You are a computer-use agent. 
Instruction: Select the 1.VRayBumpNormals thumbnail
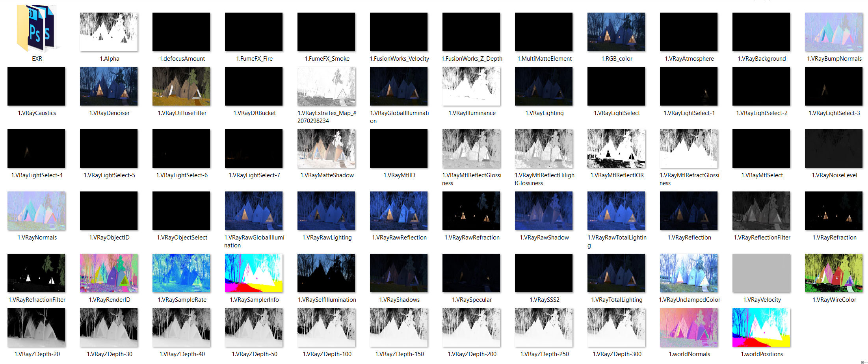pyautogui.click(x=834, y=32)
